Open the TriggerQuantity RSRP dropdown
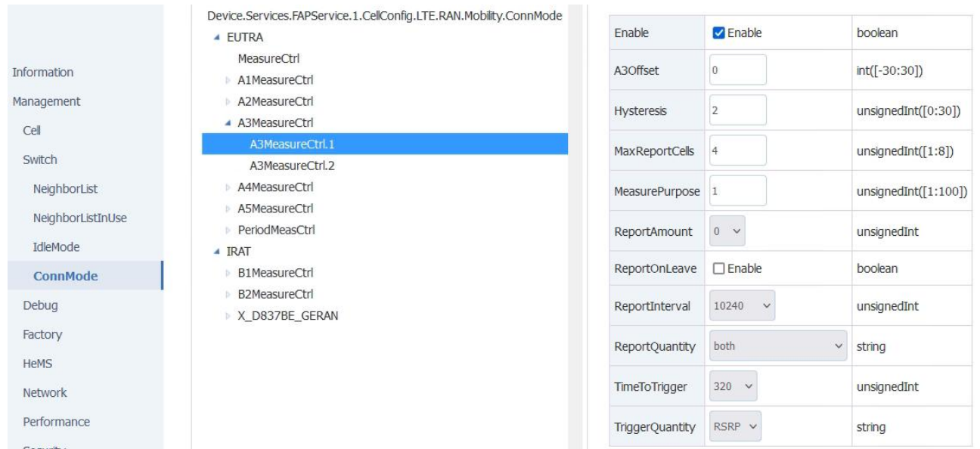The width and height of the screenshot is (980, 449). [735, 427]
